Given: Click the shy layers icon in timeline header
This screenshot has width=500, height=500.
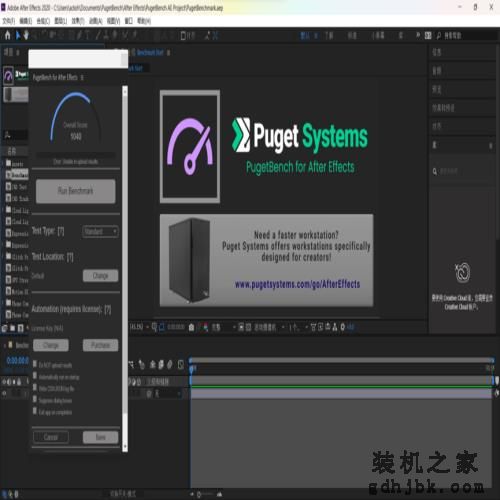Looking at the screenshot, I should coord(153,365).
